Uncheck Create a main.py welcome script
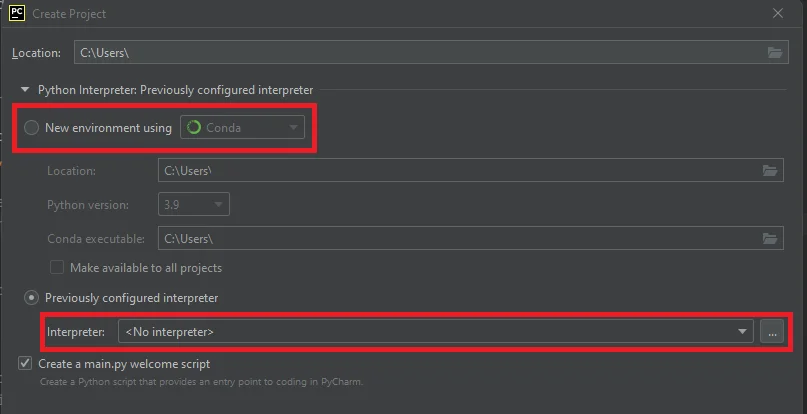 (x=24, y=363)
